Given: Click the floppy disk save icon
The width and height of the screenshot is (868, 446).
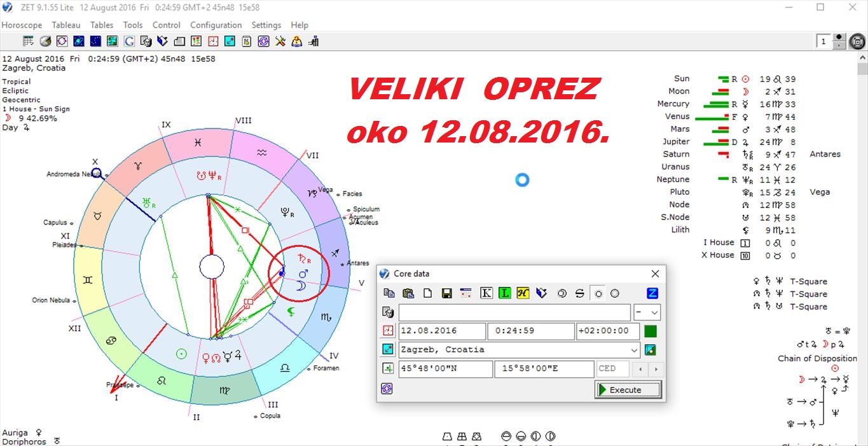Looking at the screenshot, I should (446, 293).
